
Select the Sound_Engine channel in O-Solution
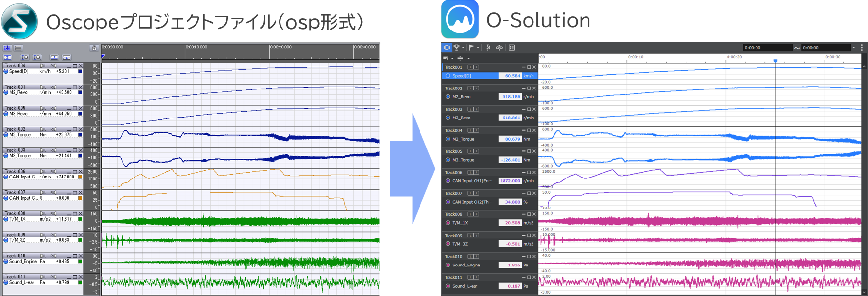pyautogui.click(x=466, y=265)
